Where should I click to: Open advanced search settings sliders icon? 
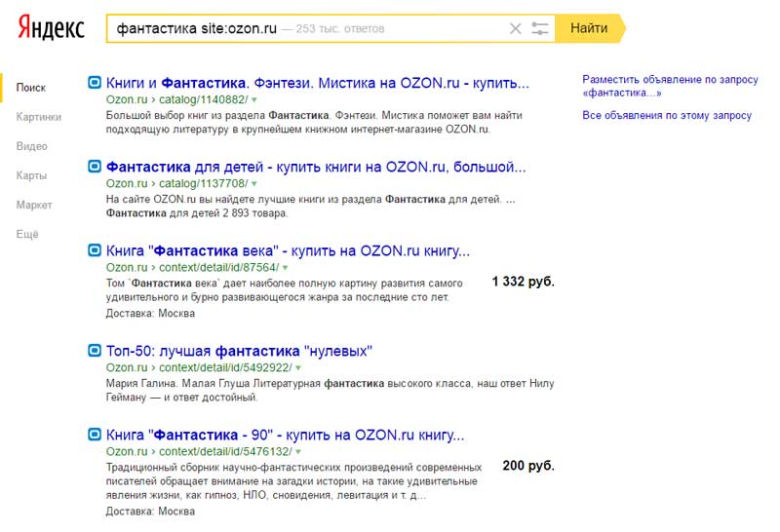[x=540, y=29]
